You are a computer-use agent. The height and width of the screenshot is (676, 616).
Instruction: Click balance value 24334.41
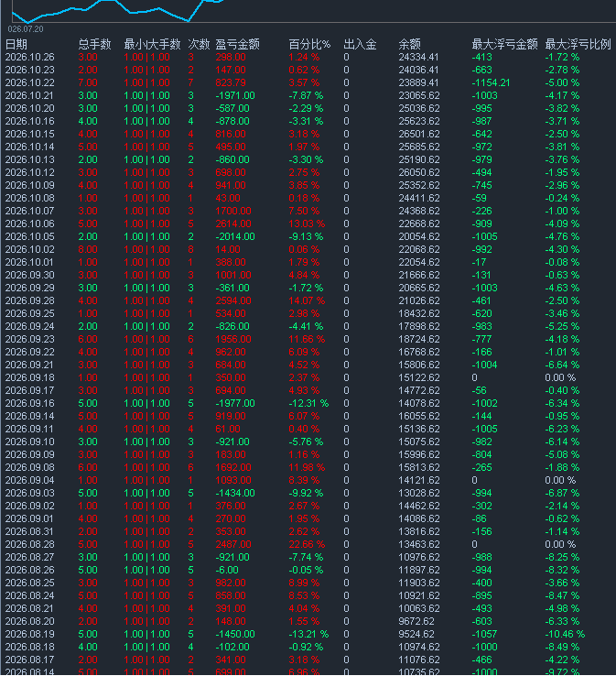point(418,58)
